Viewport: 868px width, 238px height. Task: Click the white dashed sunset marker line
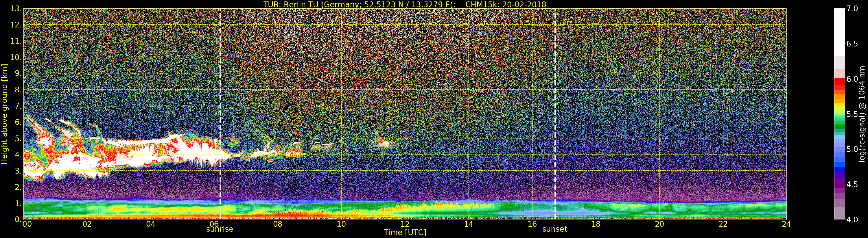[555, 114]
